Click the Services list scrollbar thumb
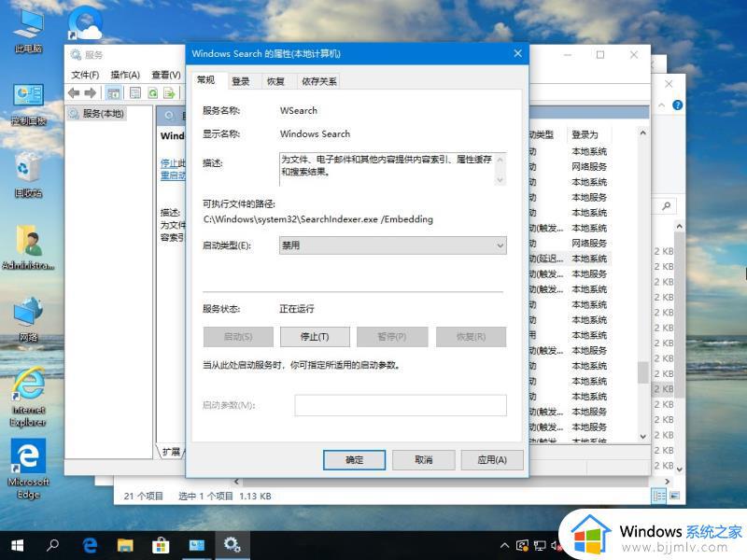The height and width of the screenshot is (560, 747). coord(642,372)
